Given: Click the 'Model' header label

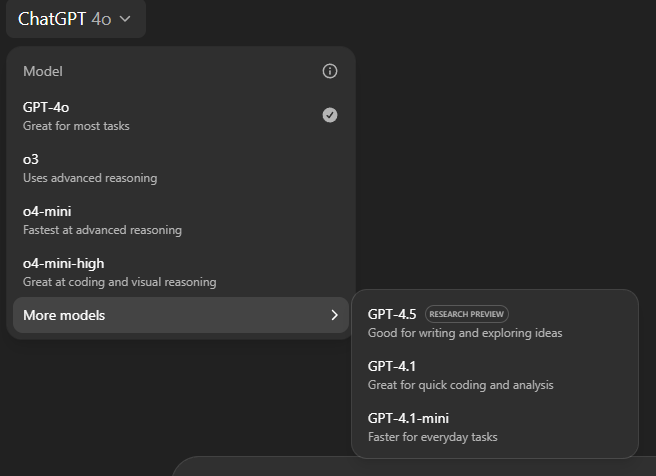Looking at the screenshot, I should [43, 71].
